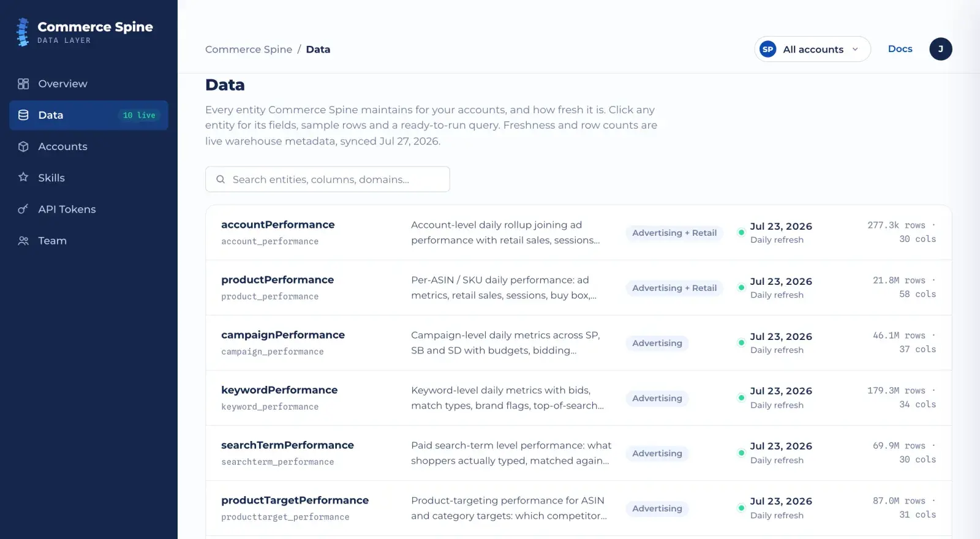Open the campaignPerformance entity
Screen dimensions: 980x539
click(x=579, y=343)
